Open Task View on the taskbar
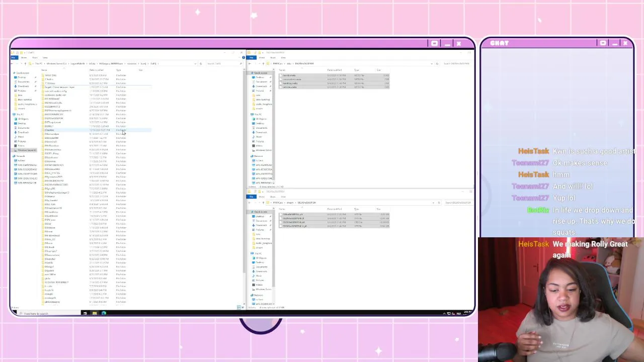The width and height of the screenshot is (644, 362). tap(85, 313)
